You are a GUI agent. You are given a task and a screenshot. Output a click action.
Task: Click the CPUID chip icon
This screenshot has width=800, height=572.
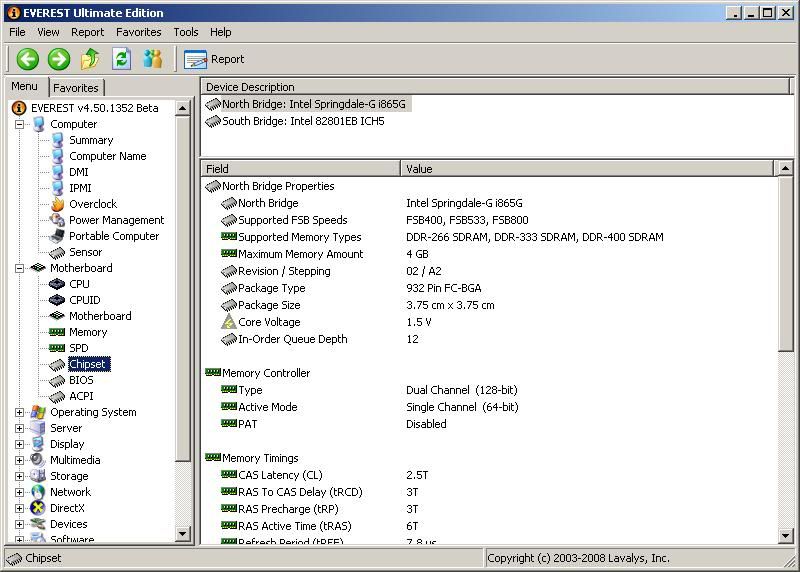[x=57, y=300]
